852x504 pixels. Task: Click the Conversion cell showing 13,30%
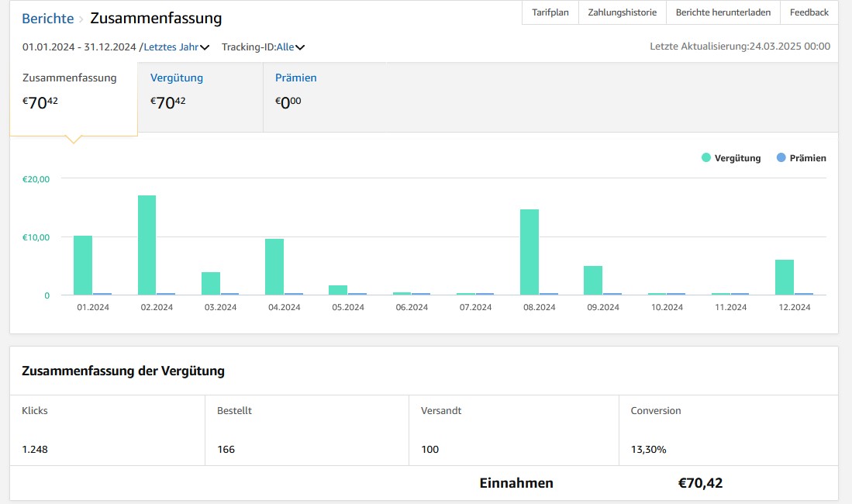pos(648,448)
